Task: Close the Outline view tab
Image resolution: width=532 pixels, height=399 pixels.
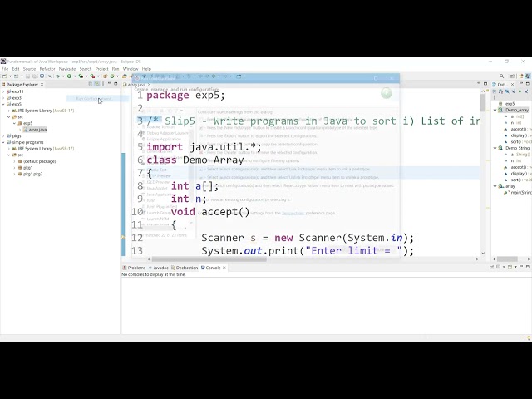Action: click(x=512, y=85)
